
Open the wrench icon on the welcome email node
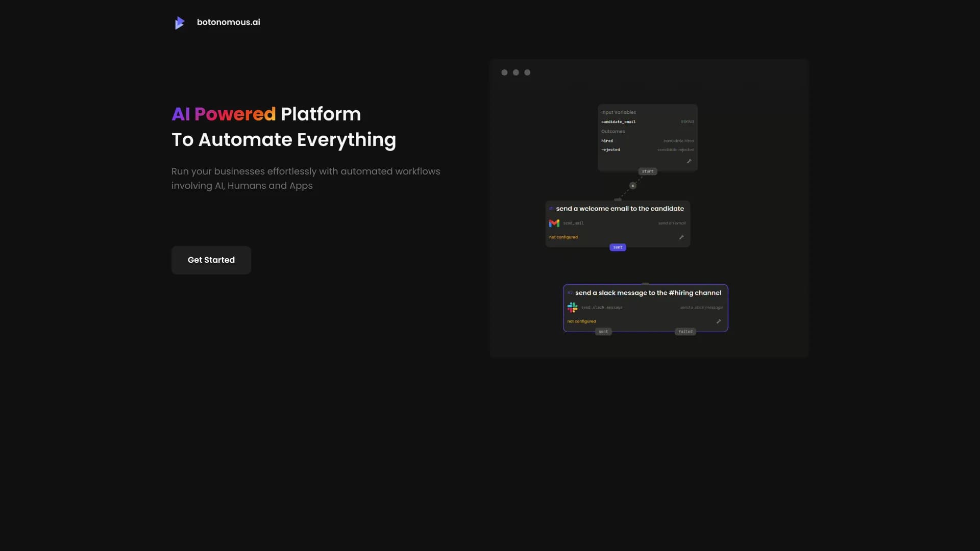(681, 237)
